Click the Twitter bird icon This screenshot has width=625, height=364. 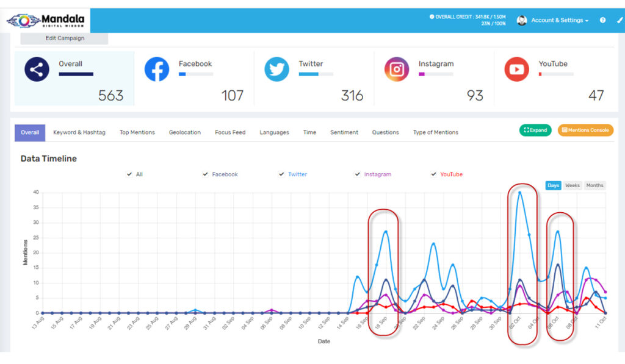[x=276, y=70]
